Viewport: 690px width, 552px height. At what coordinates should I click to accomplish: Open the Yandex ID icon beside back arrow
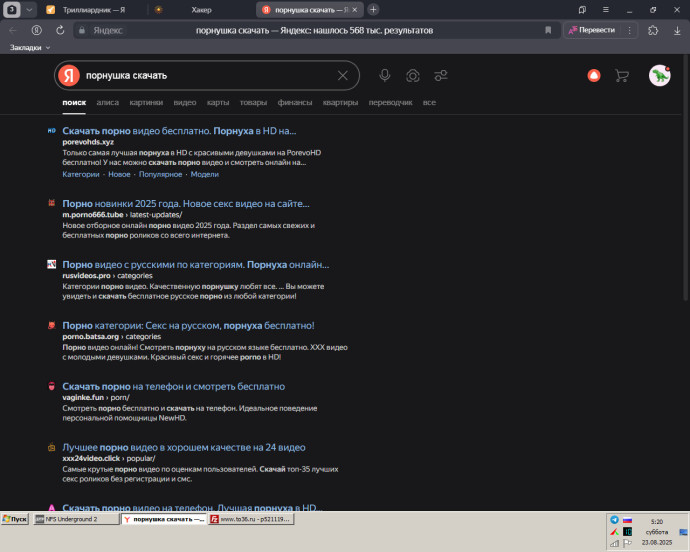tap(37, 30)
